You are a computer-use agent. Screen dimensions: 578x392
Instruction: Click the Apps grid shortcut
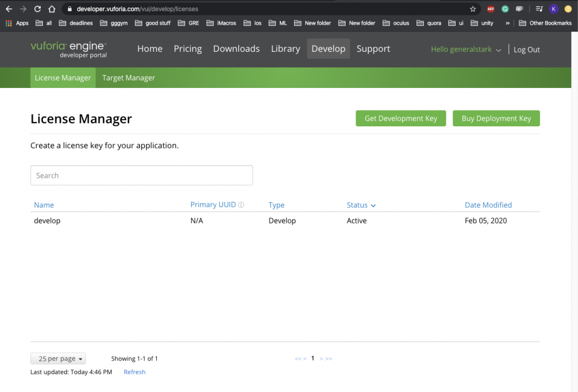[x=17, y=23]
